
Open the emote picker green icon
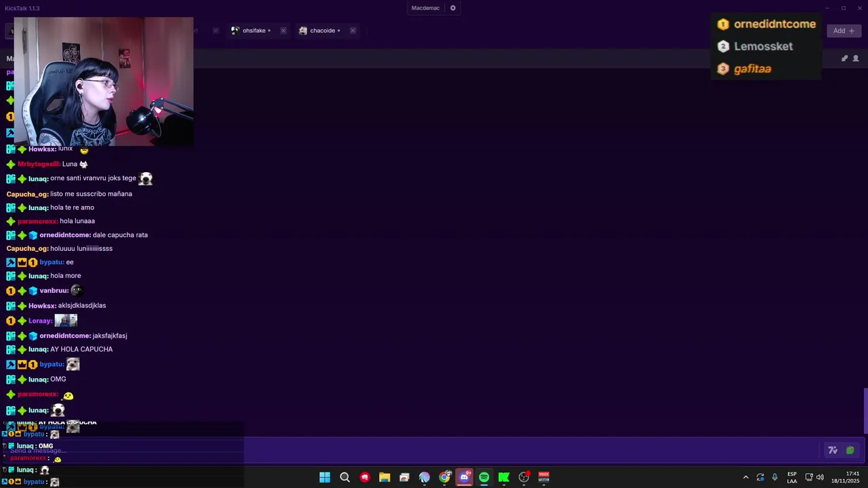tap(850, 450)
